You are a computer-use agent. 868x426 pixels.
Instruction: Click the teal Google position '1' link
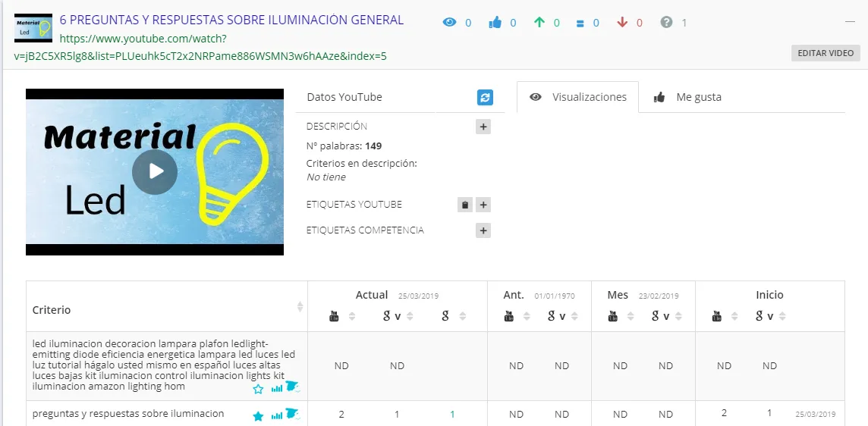(452, 414)
